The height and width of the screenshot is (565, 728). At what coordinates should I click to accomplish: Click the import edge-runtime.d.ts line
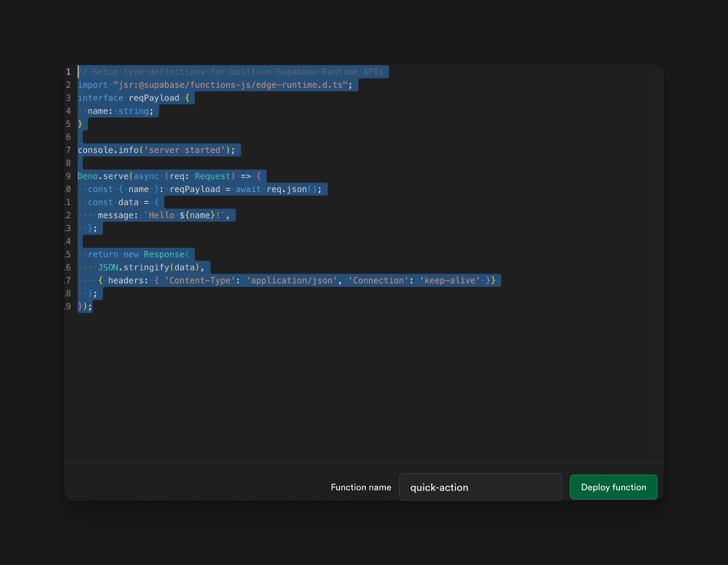215,85
